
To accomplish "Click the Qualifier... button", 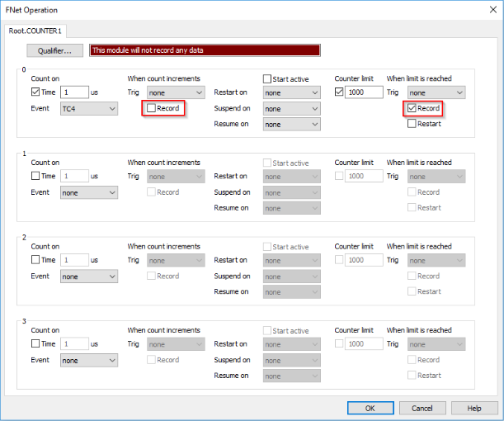I will coord(55,50).
